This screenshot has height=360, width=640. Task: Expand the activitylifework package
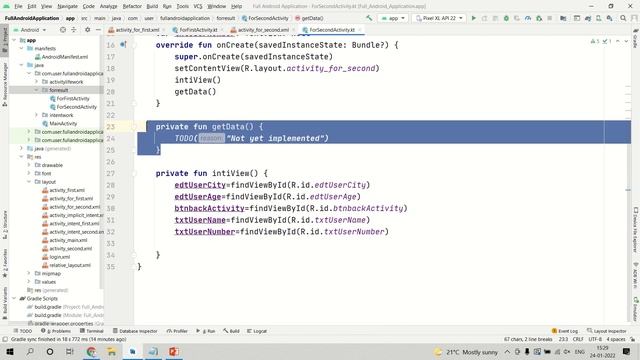click(x=36, y=82)
